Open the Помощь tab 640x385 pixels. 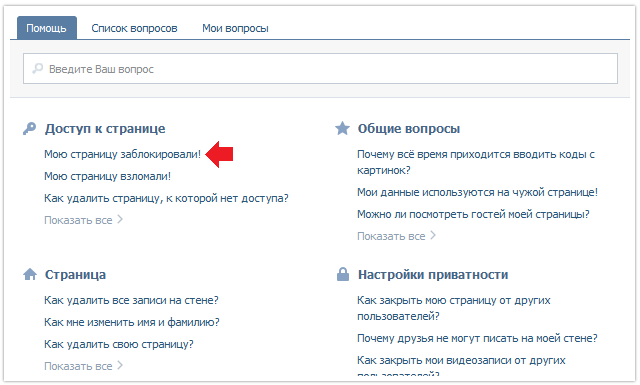pyautogui.click(x=47, y=28)
